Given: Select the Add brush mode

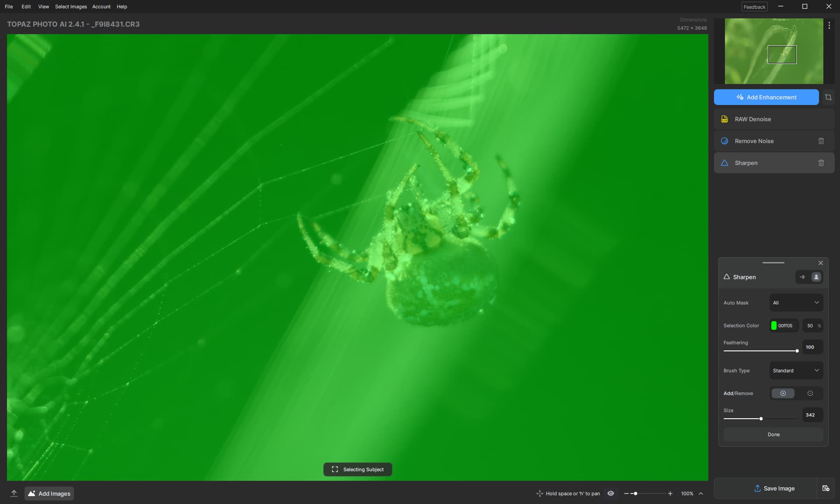Looking at the screenshot, I should (783, 393).
